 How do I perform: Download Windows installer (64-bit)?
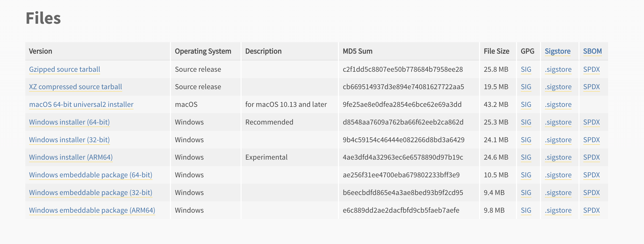(69, 122)
